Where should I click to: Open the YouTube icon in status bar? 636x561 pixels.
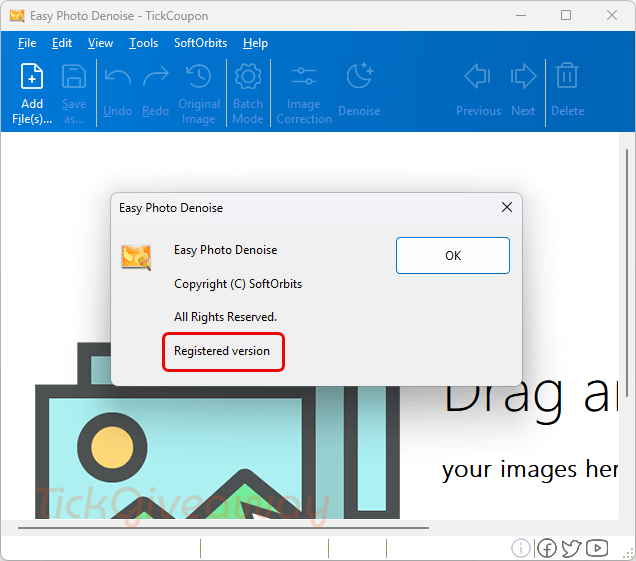tap(597, 548)
